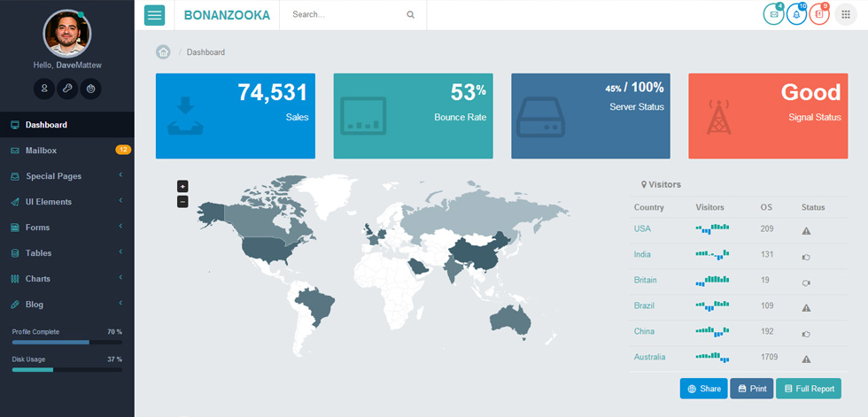Screen dimensions: 868x417
Task: Expand the Special Pages menu chevron
Action: tap(120, 175)
